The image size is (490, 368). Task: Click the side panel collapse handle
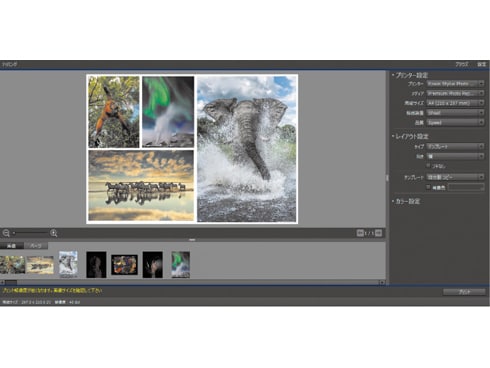(x=387, y=178)
